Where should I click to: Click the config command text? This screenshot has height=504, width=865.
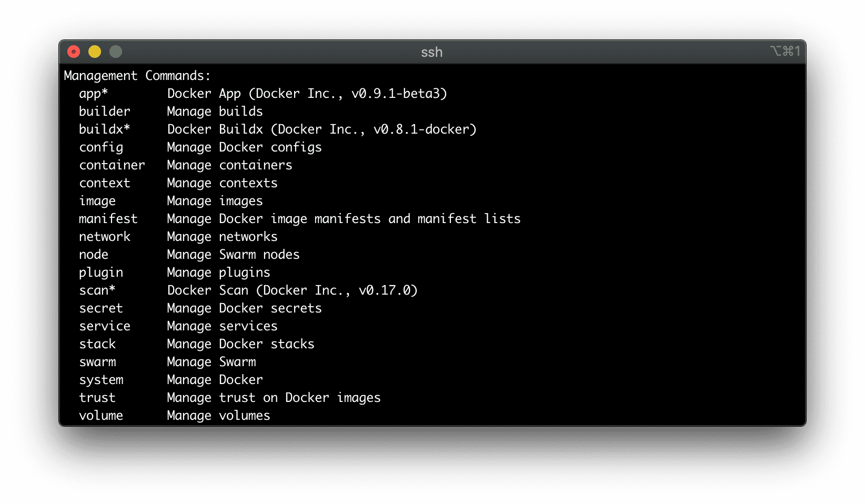click(101, 147)
